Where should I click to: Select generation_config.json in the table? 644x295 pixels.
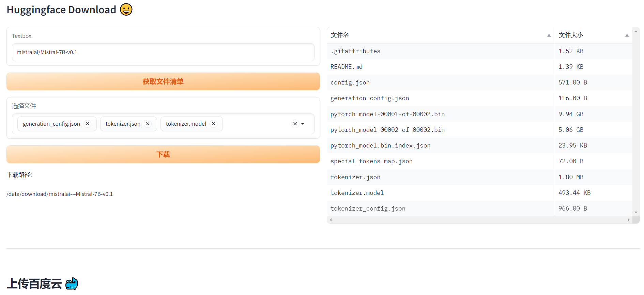tap(441, 98)
